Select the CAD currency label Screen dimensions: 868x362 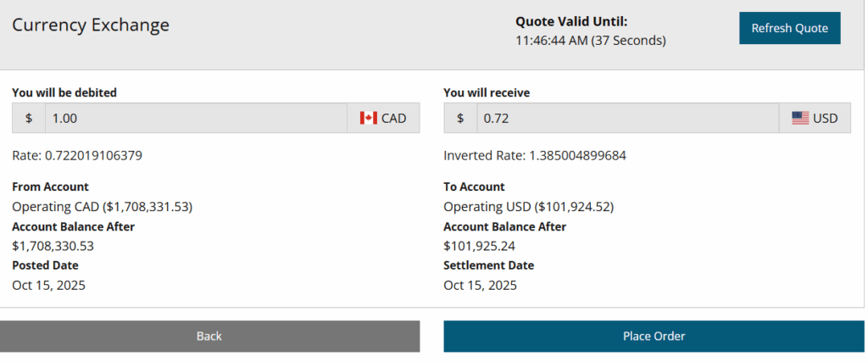(x=394, y=118)
